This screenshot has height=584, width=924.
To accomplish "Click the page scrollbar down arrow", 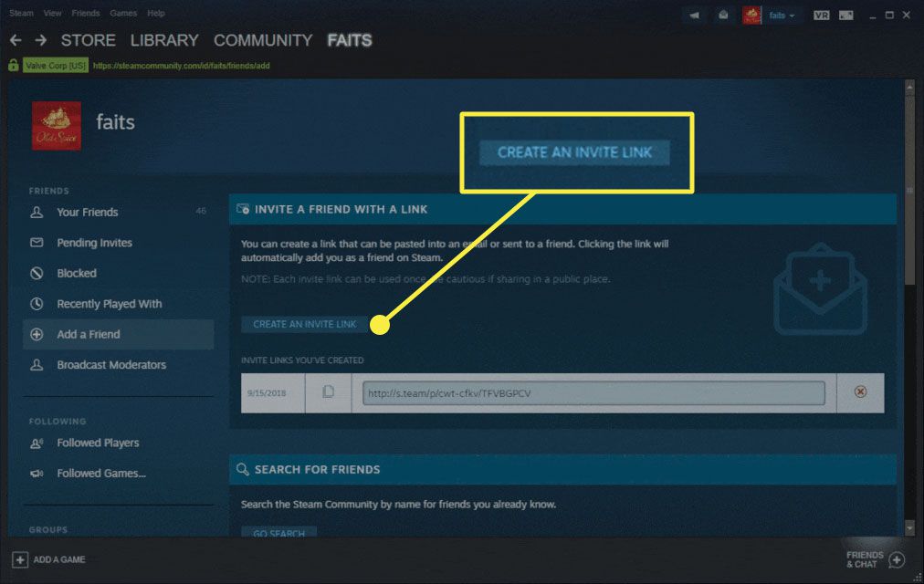I will tap(910, 528).
